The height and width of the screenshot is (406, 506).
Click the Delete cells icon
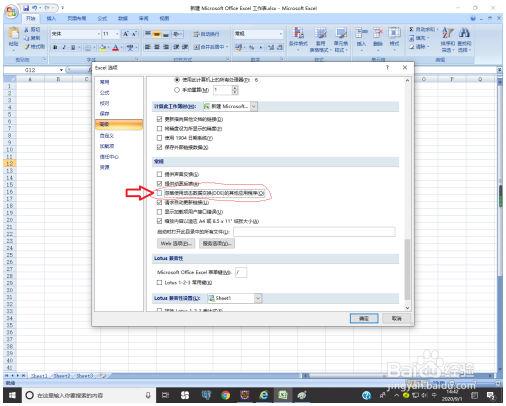tap(378, 34)
